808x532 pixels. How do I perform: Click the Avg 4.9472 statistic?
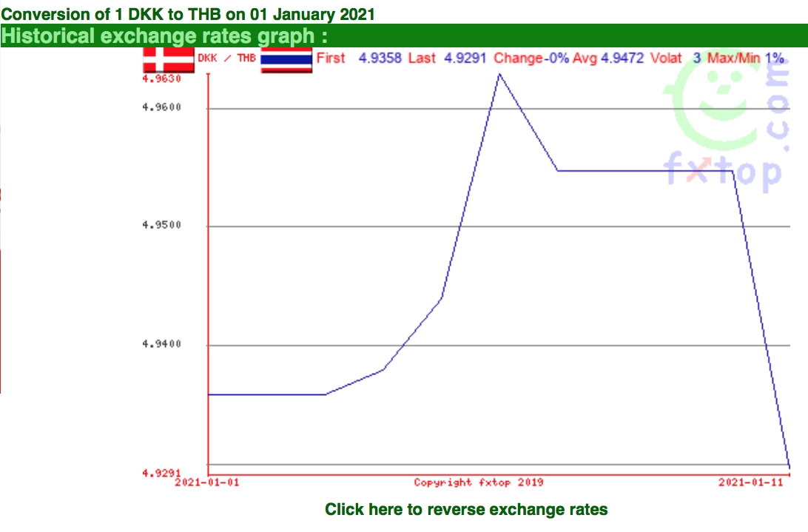(608, 58)
